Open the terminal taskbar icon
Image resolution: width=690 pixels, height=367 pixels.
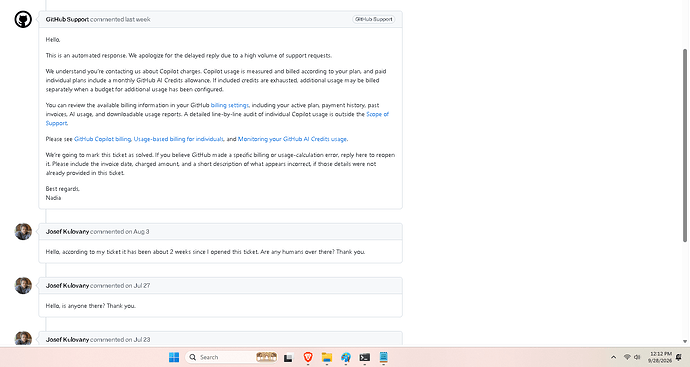(364, 357)
